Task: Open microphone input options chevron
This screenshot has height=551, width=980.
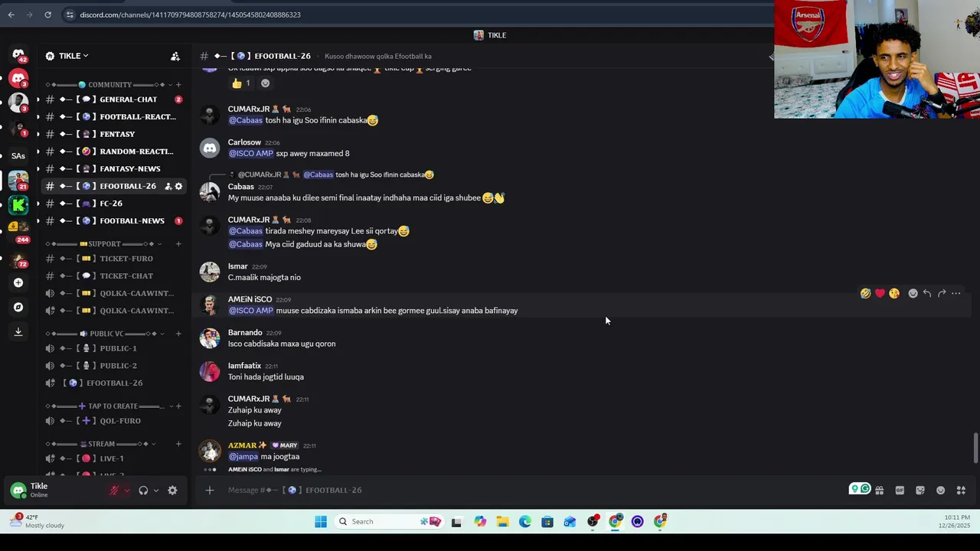Action: tap(127, 491)
